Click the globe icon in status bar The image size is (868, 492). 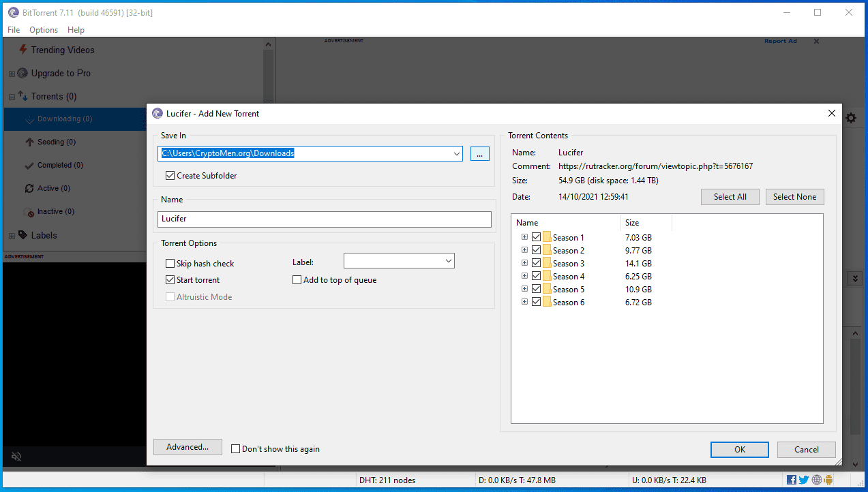pyautogui.click(x=817, y=480)
